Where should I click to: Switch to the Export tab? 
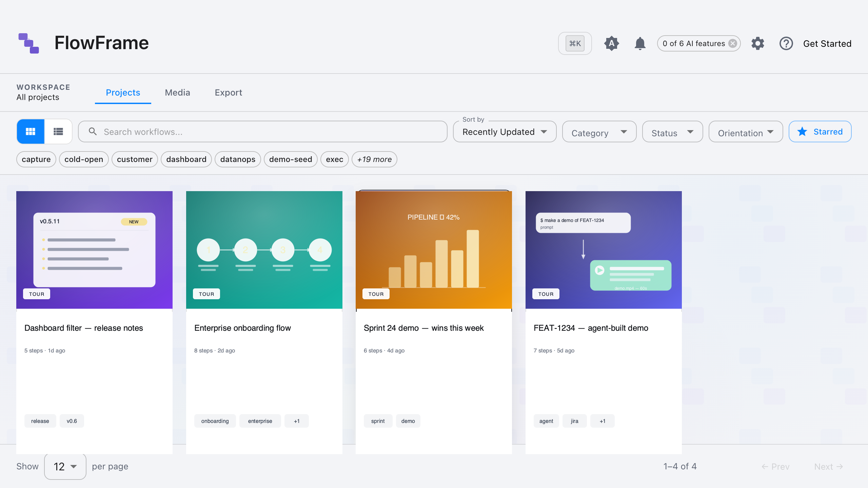(228, 93)
